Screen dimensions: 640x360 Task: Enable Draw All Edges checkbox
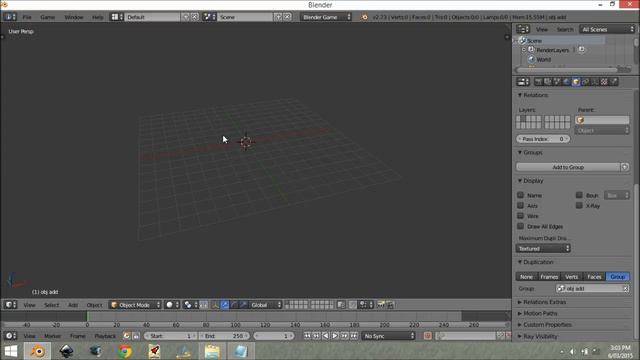[520, 226]
